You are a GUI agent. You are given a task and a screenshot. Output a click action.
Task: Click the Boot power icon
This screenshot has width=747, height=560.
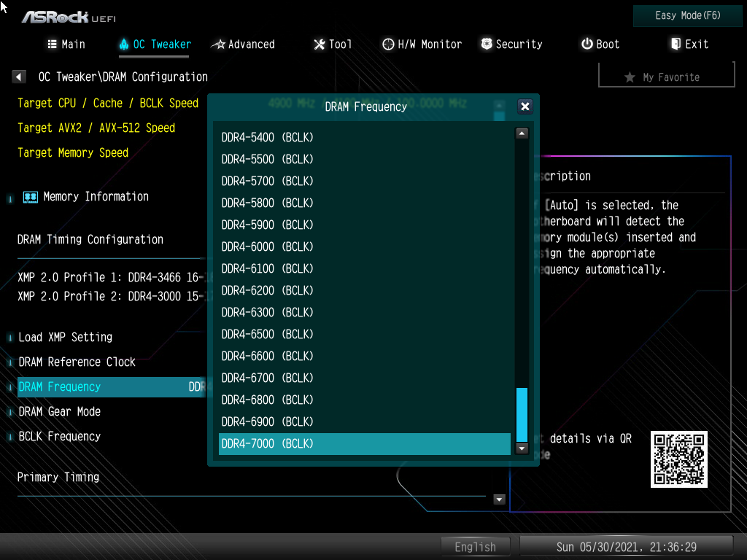587,44
